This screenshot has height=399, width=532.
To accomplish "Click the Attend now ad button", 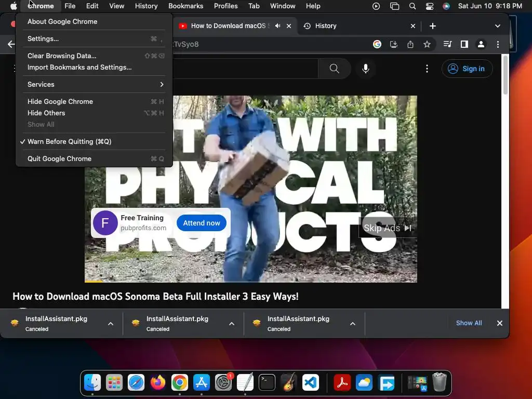I will coord(202,223).
